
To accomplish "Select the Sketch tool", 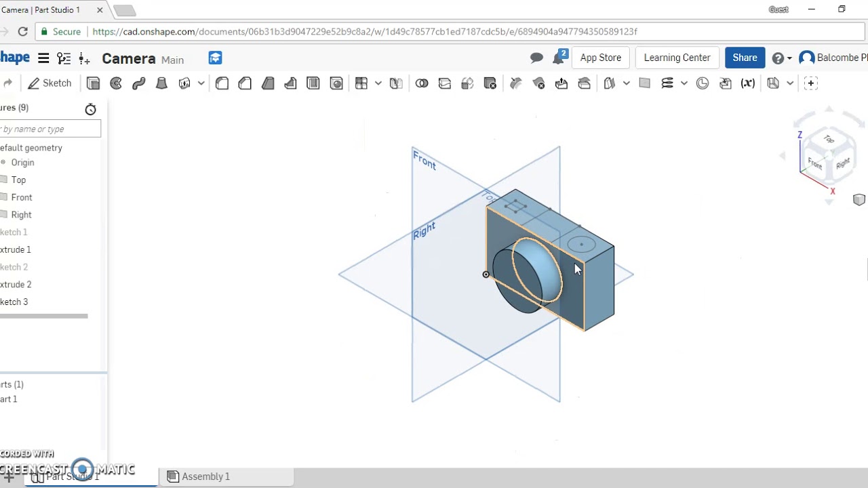I will click(x=50, y=83).
